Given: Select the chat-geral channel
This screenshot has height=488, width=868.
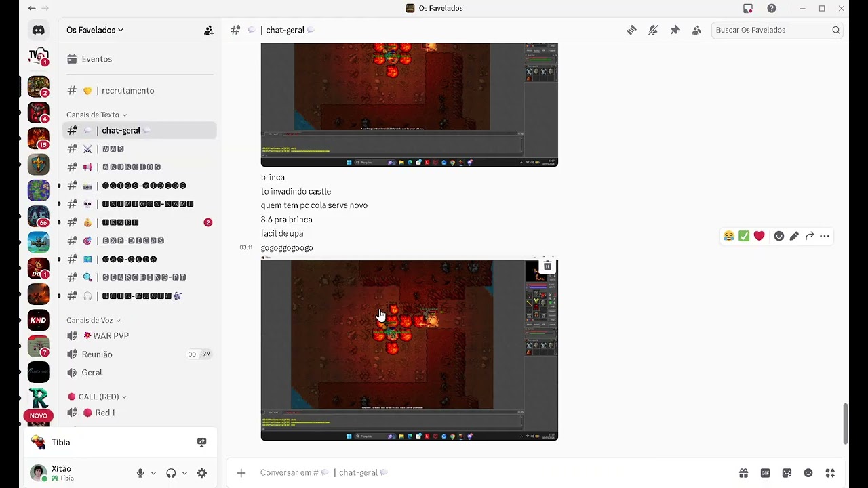Looking at the screenshot, I should 140,130.
